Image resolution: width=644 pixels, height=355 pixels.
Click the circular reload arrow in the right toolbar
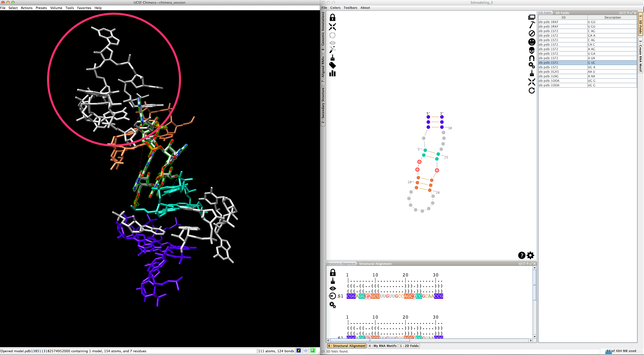pos(532,90)
